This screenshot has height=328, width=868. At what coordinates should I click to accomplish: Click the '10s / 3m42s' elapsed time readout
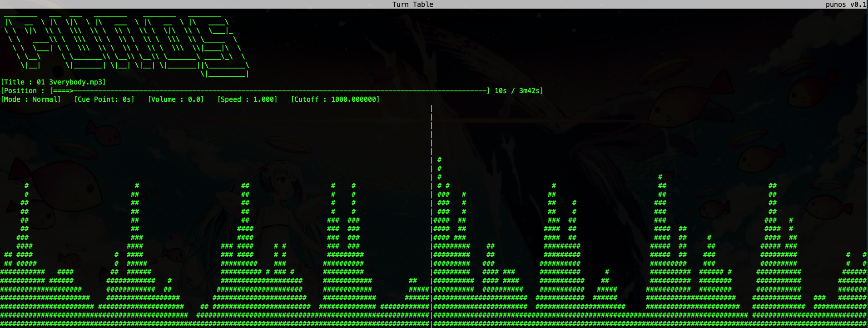(518, 91)
